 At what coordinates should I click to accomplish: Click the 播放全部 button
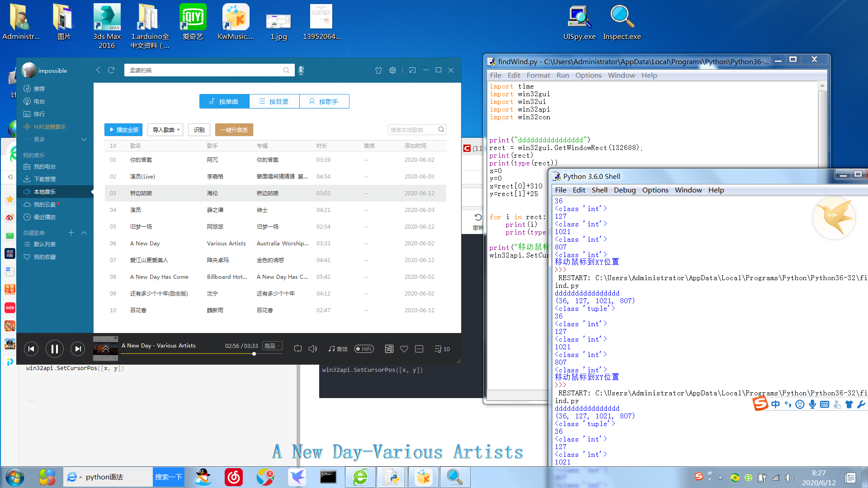123,130
